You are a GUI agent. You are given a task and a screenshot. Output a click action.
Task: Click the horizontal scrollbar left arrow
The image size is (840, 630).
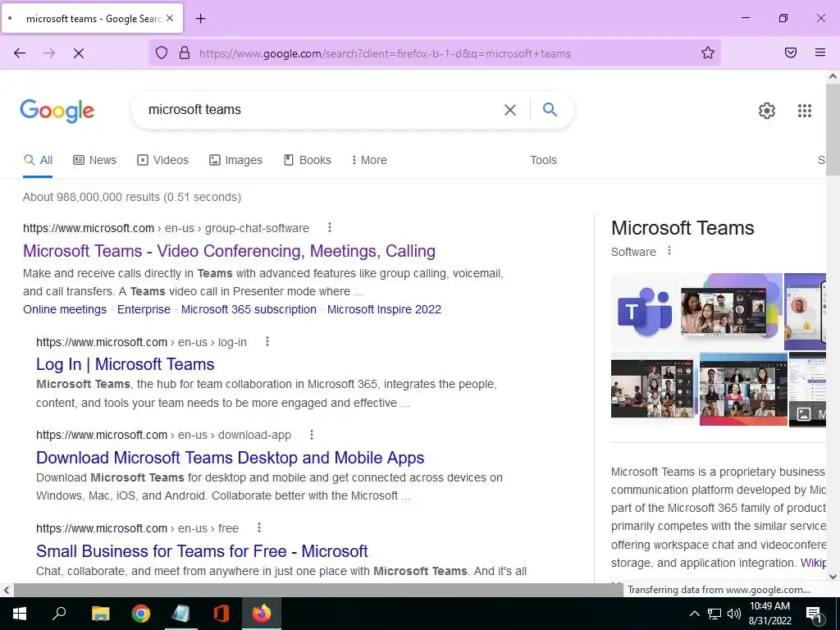click(6, 591)
